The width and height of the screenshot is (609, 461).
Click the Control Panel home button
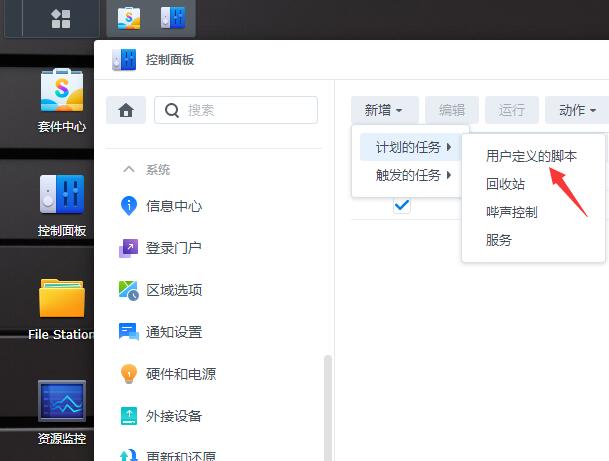point(126,110)
